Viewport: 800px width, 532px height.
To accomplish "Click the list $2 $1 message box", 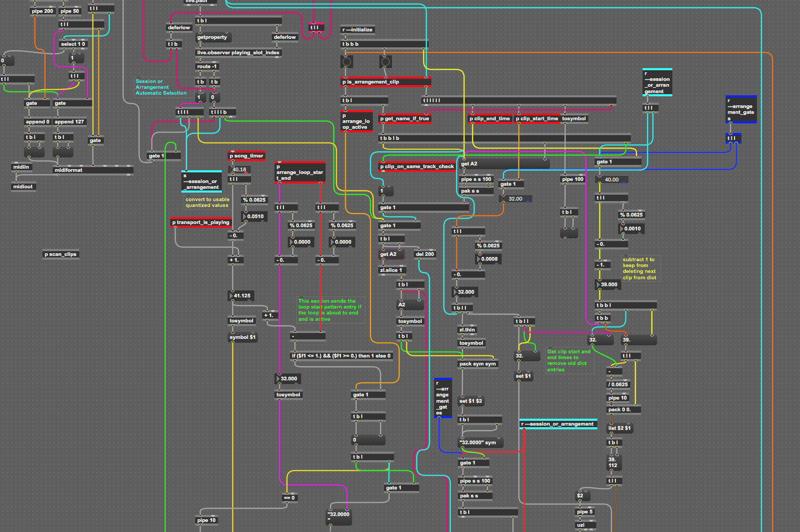I will tap(619, 428).
